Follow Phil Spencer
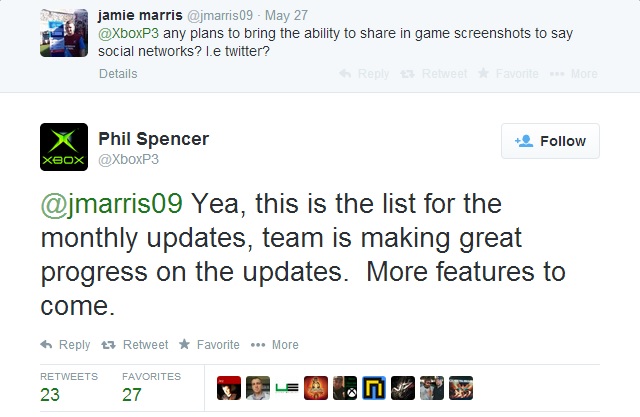Screen dimensions: 640x417 click(x=550, y=141)
